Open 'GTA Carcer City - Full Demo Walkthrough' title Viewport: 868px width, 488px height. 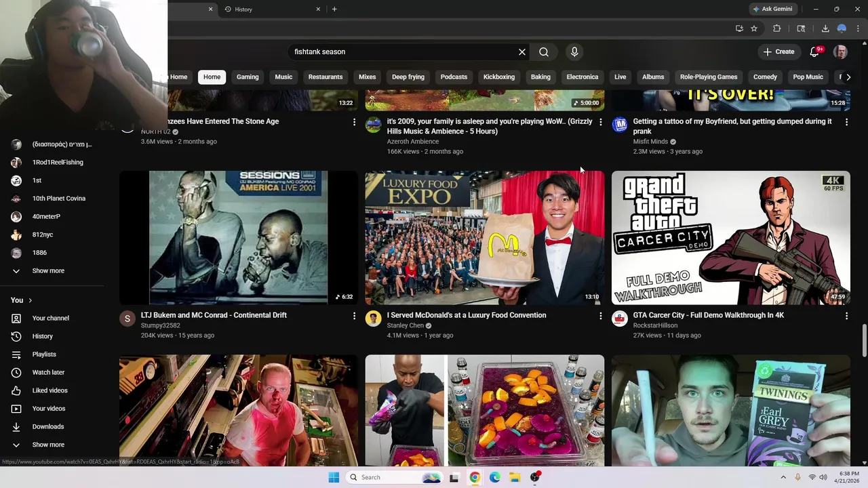(709, 315)
